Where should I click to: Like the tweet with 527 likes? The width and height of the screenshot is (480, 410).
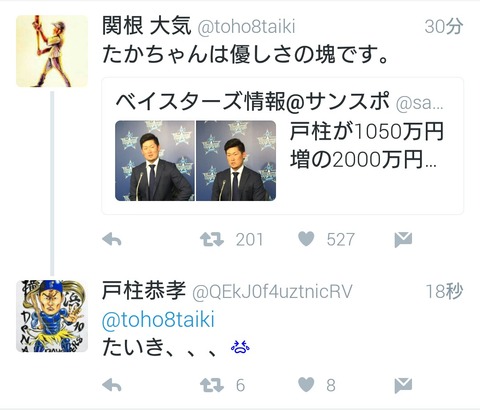[306, 239]
